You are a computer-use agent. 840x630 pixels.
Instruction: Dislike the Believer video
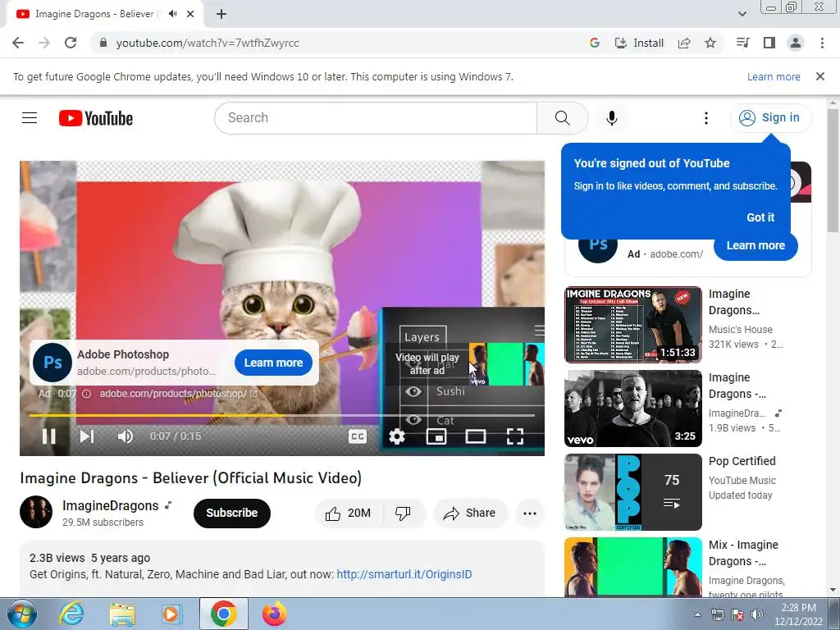[x=404, y=514]
